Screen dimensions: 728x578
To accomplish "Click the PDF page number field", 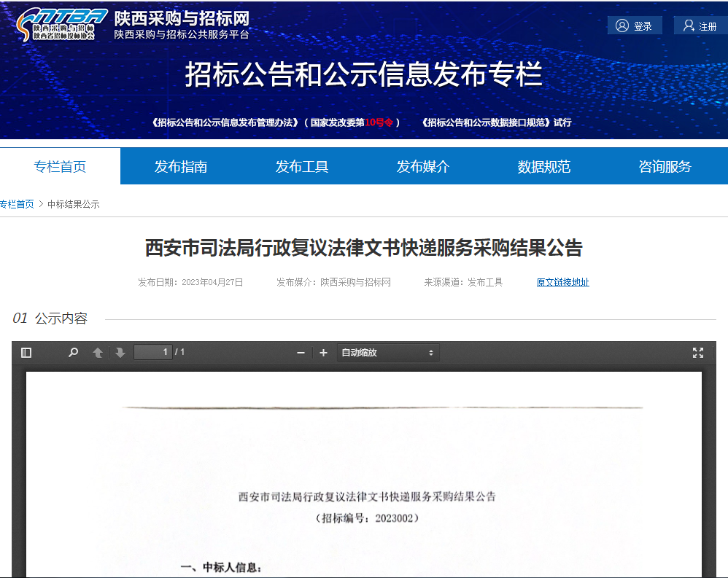I will (x=152, y=353).
